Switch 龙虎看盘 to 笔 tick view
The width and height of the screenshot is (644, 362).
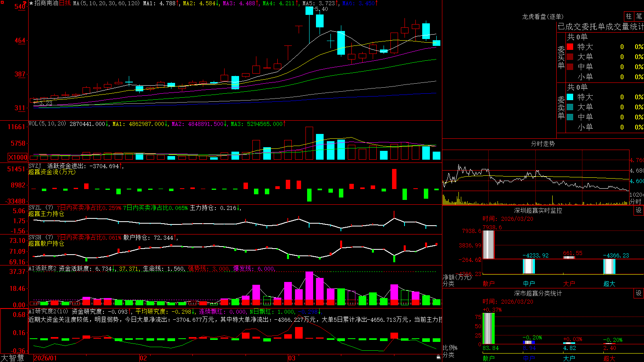click(x=639, y=16)
